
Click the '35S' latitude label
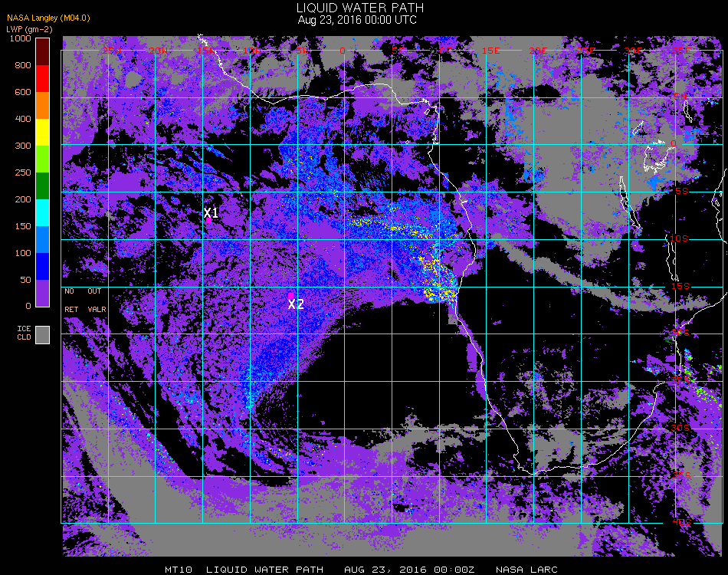tap(681, 475)
